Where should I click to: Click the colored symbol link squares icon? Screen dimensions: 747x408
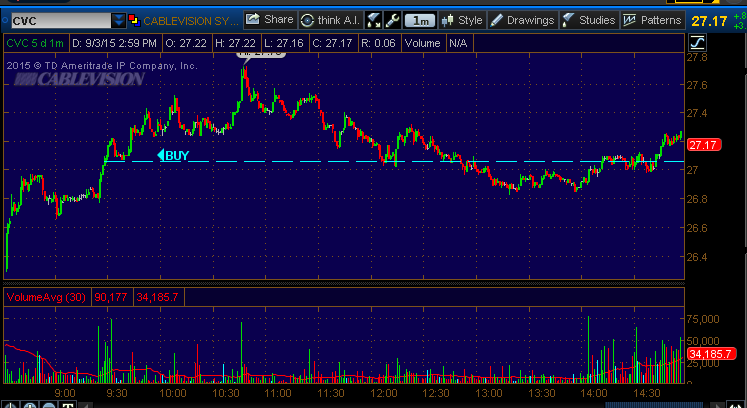coord(134,19)
